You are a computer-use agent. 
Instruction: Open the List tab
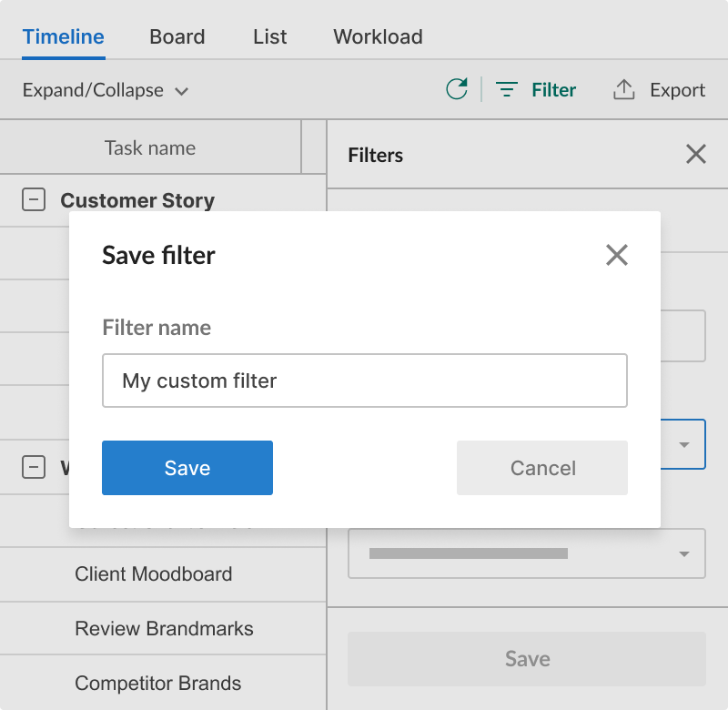pos(270,37)
